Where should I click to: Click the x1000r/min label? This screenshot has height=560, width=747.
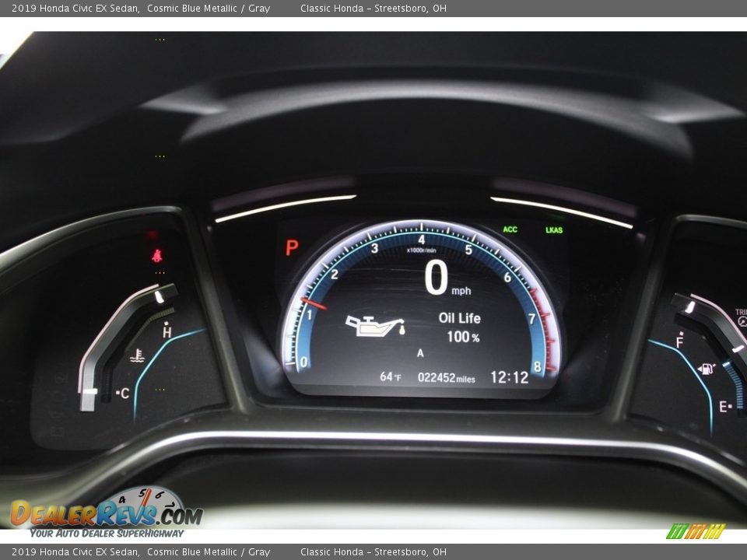(421, 250)
